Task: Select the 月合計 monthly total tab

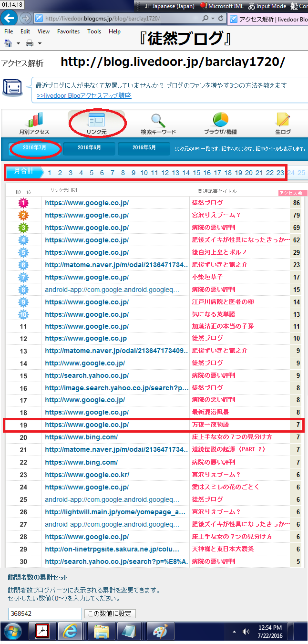Action: [x=24, y=172]
